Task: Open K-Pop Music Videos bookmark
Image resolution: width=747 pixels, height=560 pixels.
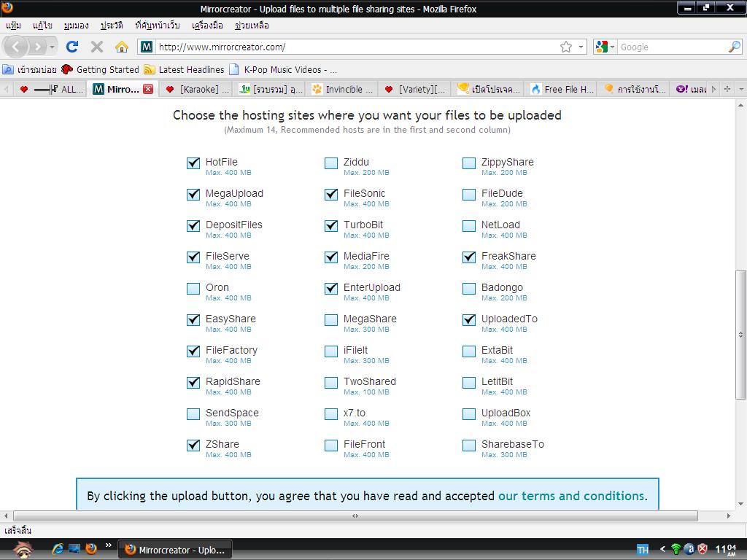Action: pyautogui.click(x=283, y=69)
